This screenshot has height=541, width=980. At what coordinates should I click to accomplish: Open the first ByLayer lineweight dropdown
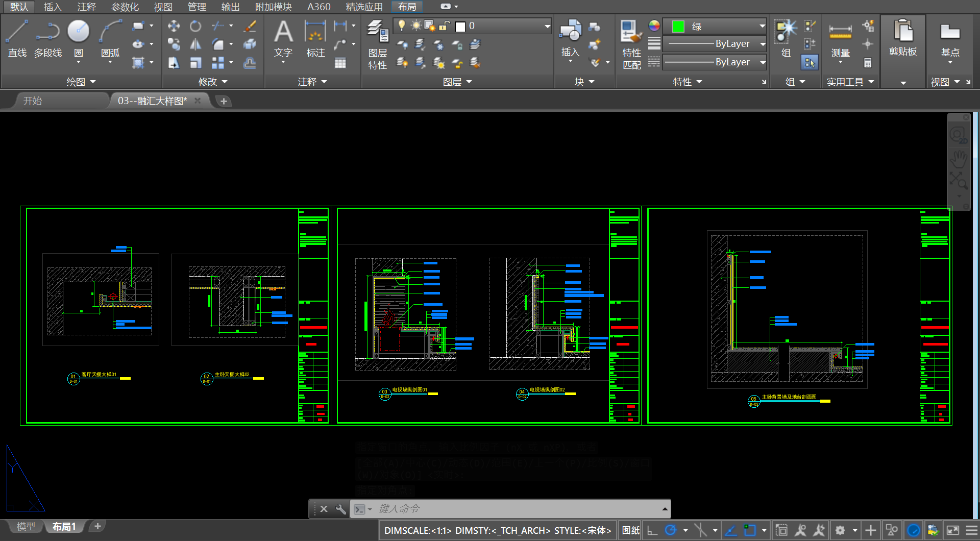tap(762, 44)
